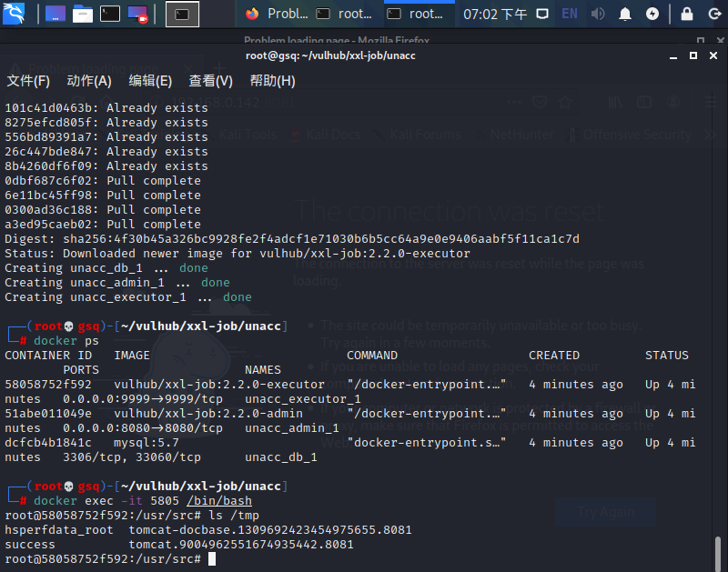
Task: Open the 帮助(H) menu
Action: 272,81
